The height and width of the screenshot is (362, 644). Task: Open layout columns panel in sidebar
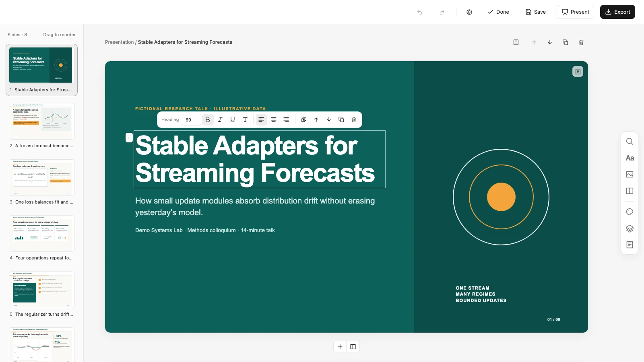coord(630,191)
